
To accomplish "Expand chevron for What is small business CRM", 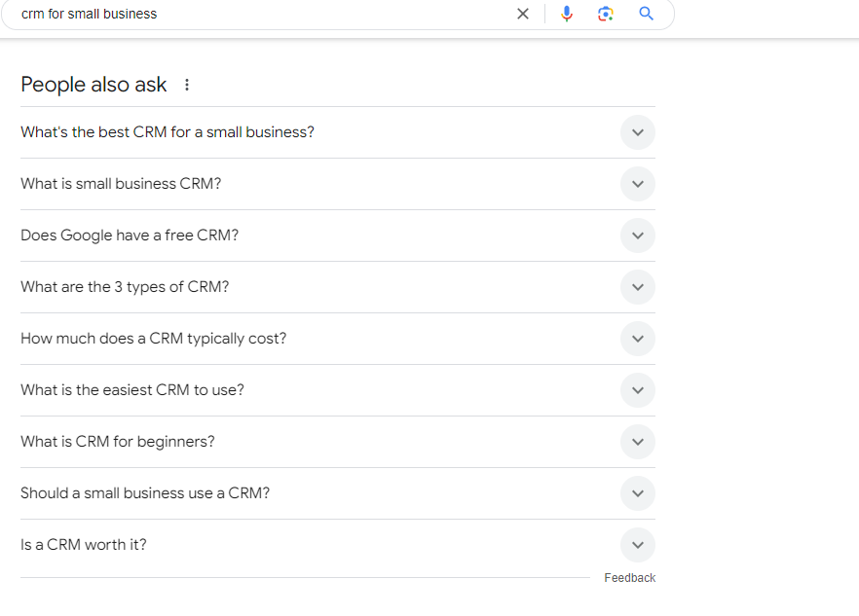I will coord(638,184).
